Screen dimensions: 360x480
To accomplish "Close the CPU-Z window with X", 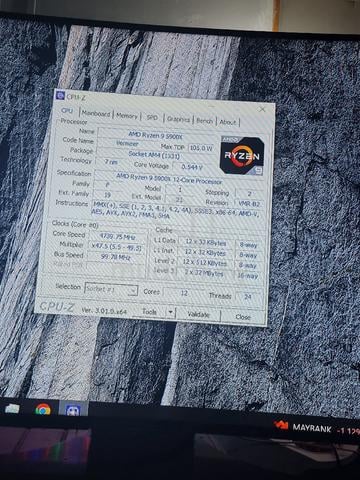I will 262,110.
